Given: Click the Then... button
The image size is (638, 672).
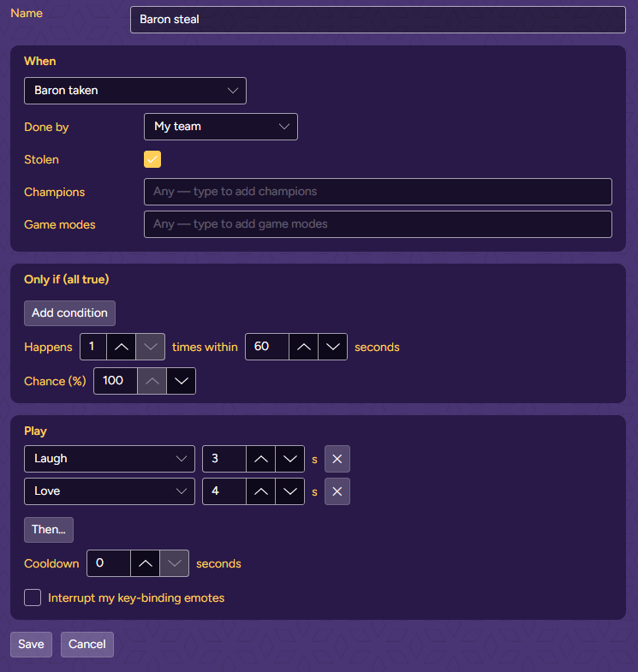Looking at the screenshot, I should click(x=49, y=530).
